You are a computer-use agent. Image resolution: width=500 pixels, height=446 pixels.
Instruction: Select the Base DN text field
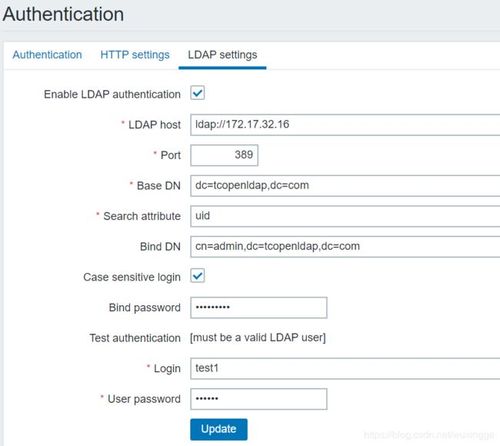pyautogui.click(x=345, y=186)
